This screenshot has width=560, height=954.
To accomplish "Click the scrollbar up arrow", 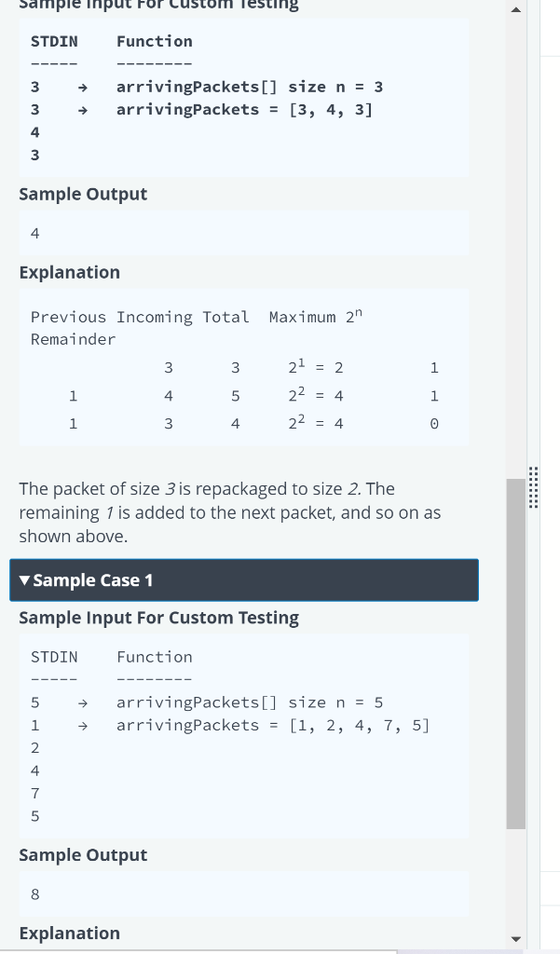I will click(515, 9).
